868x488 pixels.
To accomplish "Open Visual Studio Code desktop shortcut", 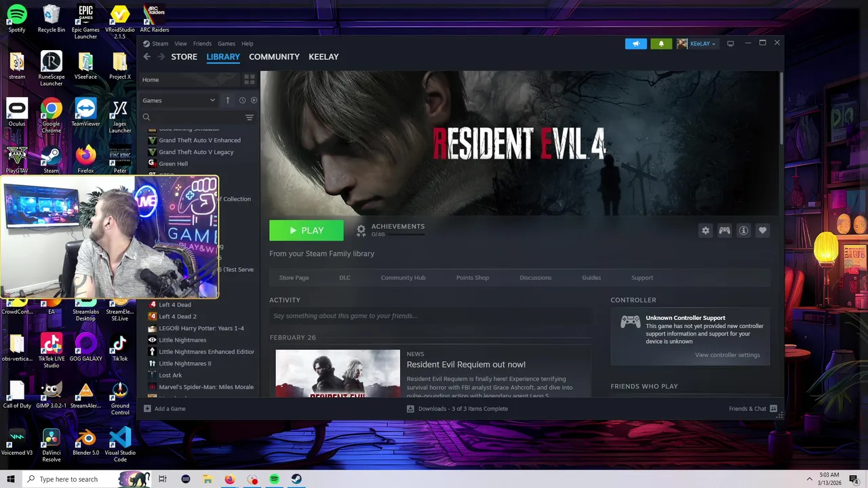I will (120, 445).
